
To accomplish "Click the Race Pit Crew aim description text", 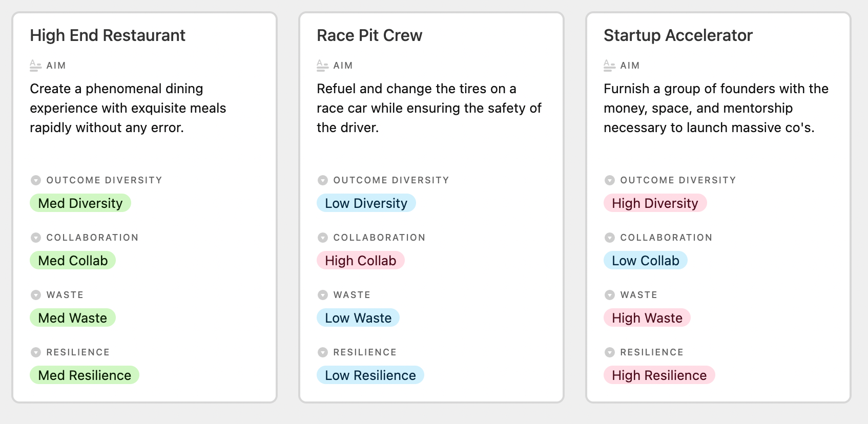I will (429, 108).
